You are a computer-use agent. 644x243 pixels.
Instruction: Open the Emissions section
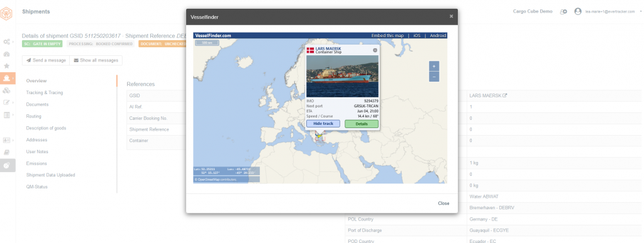pyautogui.click(x=36, y=163)
